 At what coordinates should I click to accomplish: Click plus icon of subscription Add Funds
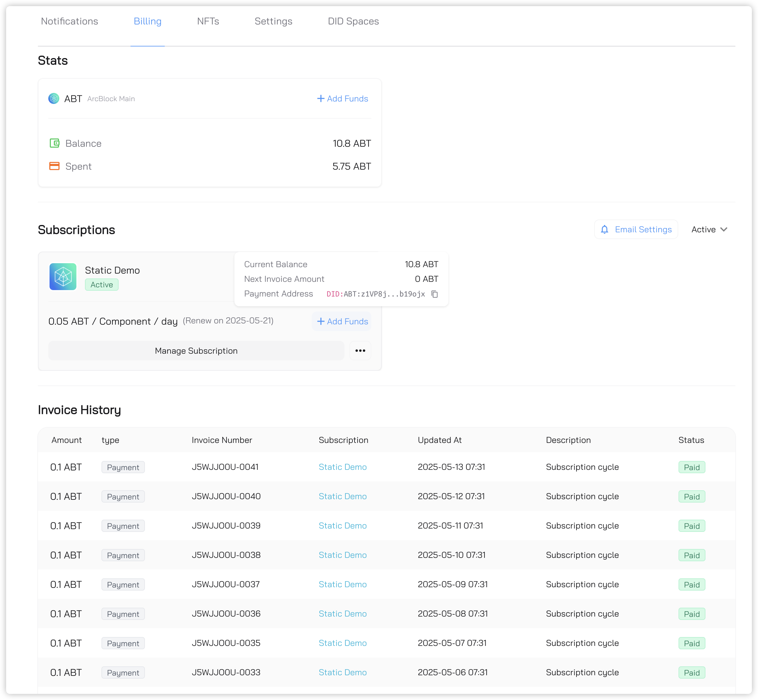coord(321,322)
